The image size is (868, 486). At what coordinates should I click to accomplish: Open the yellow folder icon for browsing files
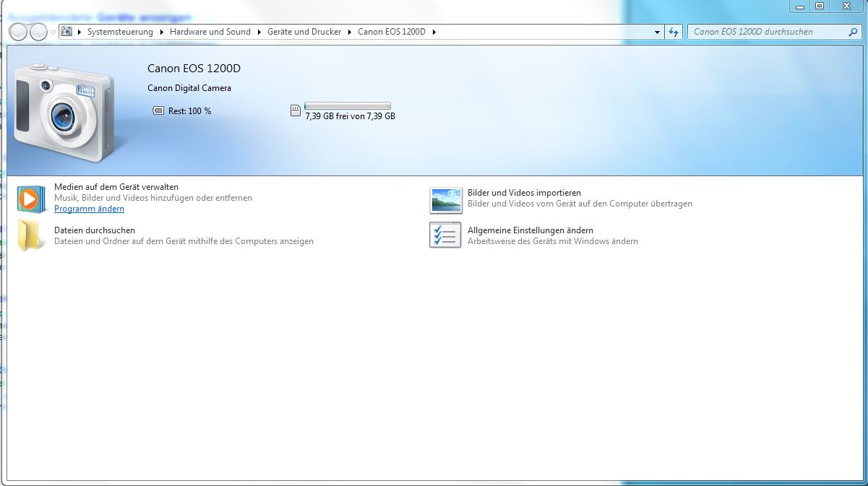[30, 235]
